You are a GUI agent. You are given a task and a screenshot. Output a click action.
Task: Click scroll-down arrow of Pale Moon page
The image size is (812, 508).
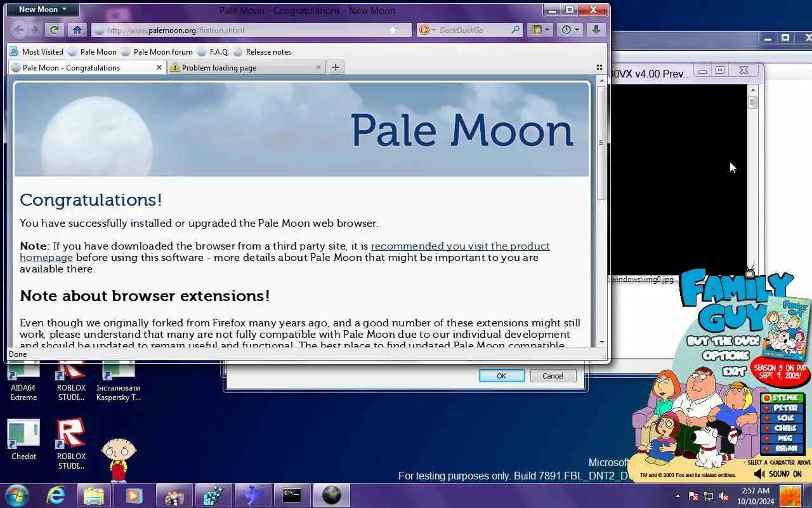coord(601,342)
